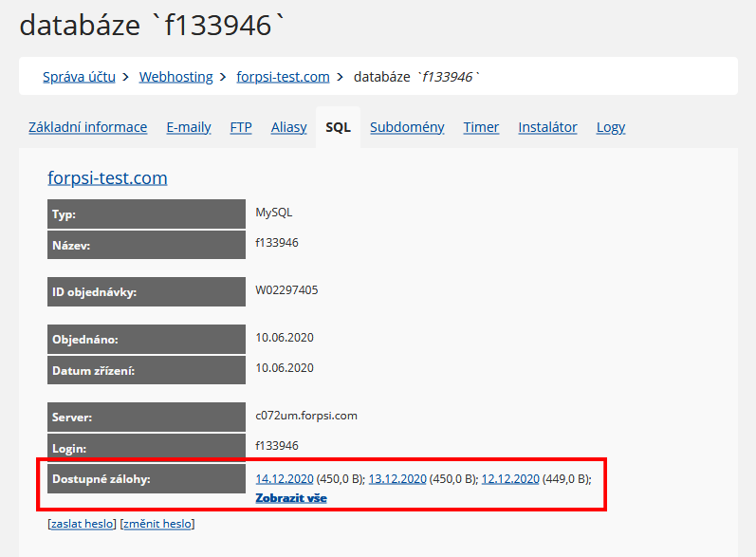Select order ID W02297405
Image resolution: width=756 pixels, height=557 pixels.
(286, 289)
